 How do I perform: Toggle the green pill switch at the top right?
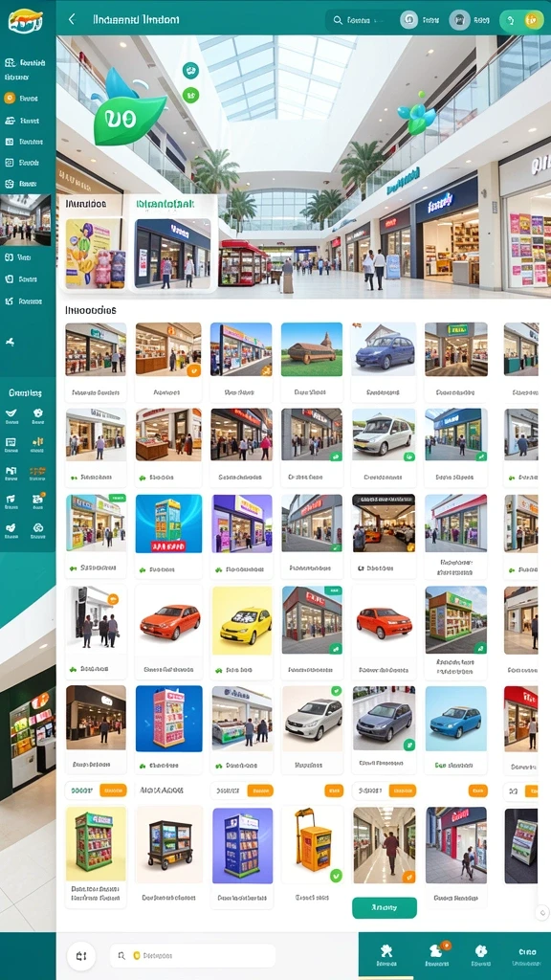click(x=521, y=20)
